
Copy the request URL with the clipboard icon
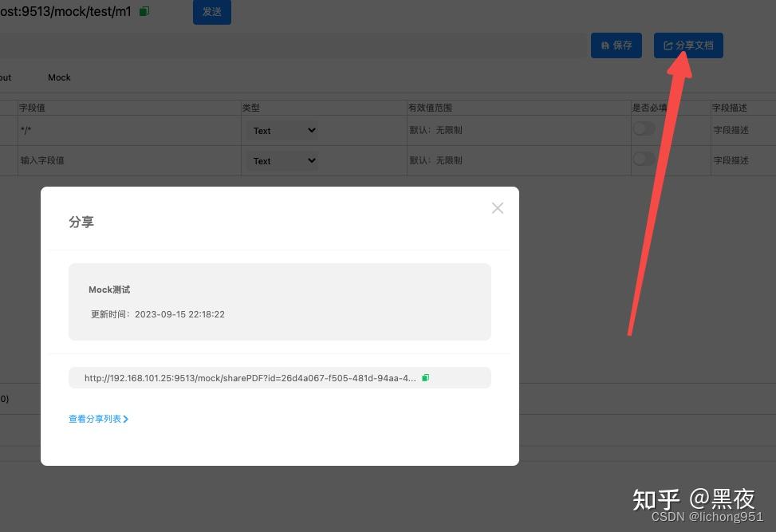(145, 10)
